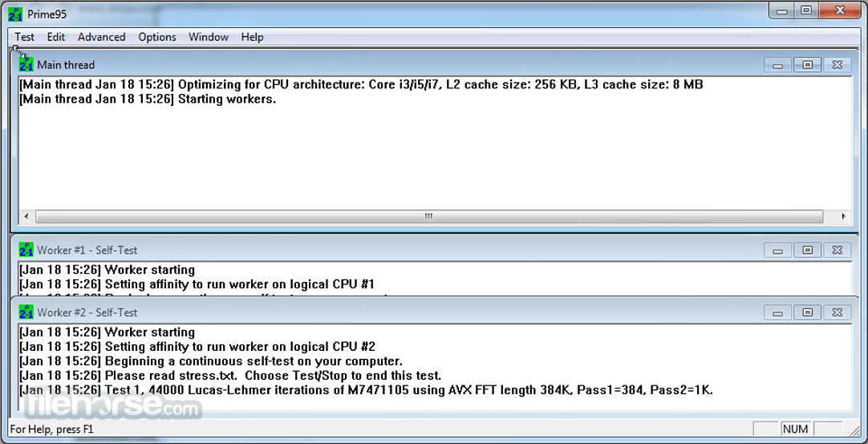Maximize the Prime95 application window
This screenshot has height=444, width=868.
[806, 10]
